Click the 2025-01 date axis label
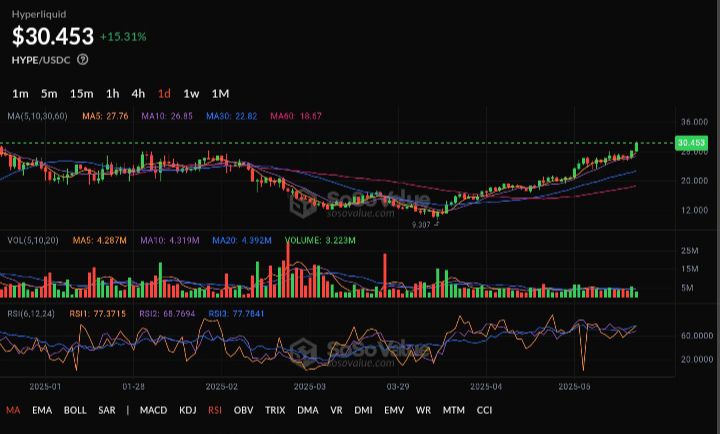This screenshot has height=434, width=720. [x=45, y=387]
